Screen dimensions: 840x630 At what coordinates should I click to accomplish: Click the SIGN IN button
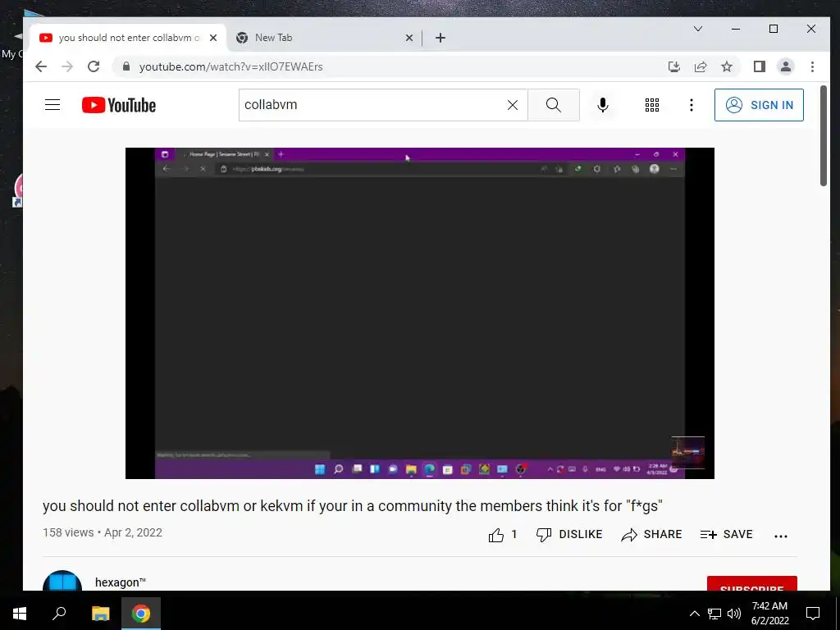coord(759,105)
